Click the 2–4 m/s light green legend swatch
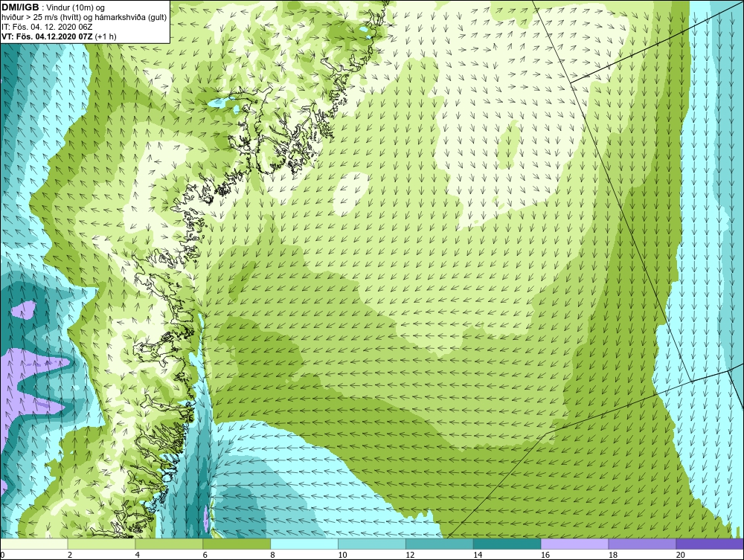744x560 pixels. point(101,544)
